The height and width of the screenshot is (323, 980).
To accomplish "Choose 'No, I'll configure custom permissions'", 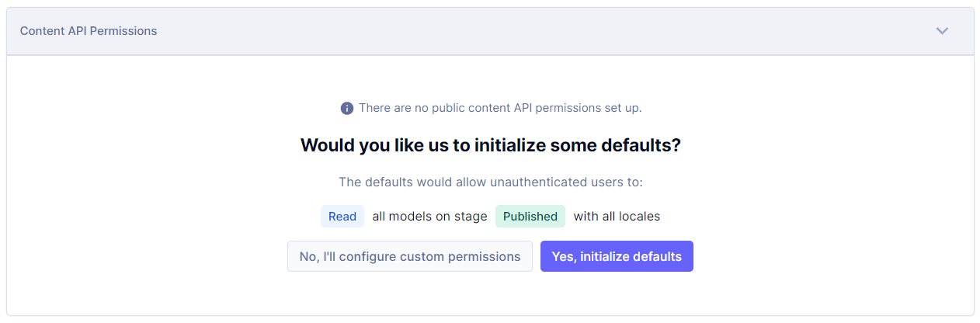I will 410,256.
